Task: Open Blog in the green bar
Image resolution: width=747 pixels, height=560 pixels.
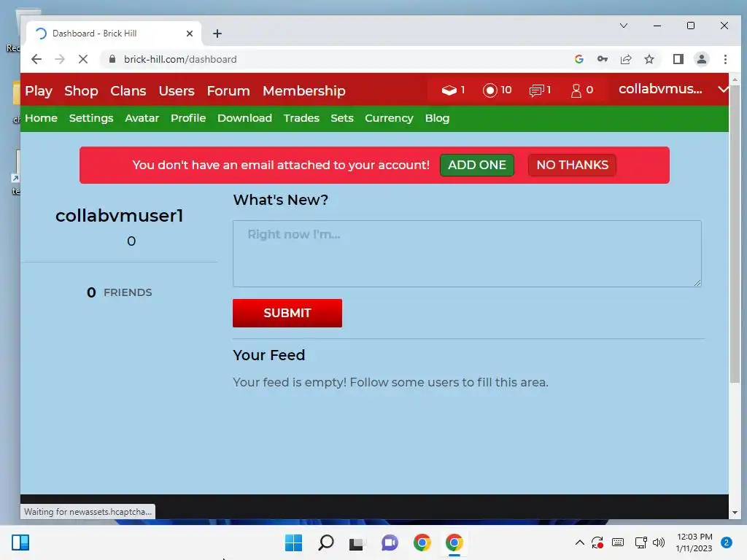Action: point(437,118)
